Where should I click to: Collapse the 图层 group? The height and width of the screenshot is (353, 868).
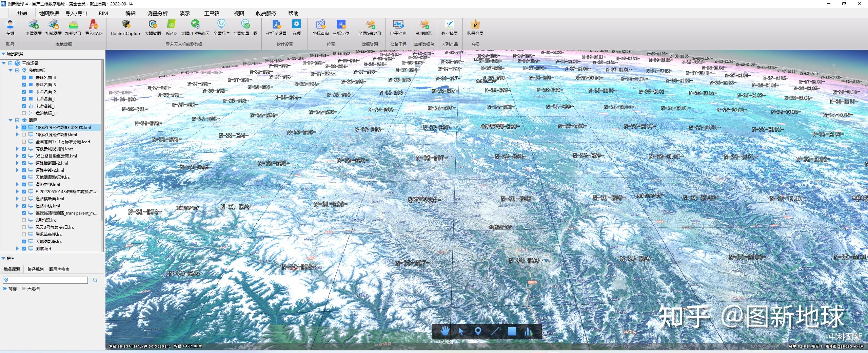(11, 120)
